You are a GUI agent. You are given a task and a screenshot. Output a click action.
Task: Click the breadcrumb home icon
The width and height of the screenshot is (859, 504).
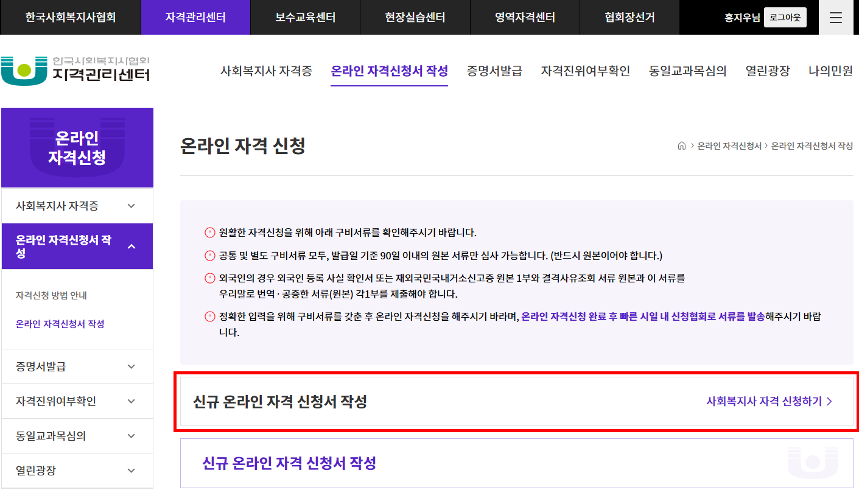pos(681,146)
